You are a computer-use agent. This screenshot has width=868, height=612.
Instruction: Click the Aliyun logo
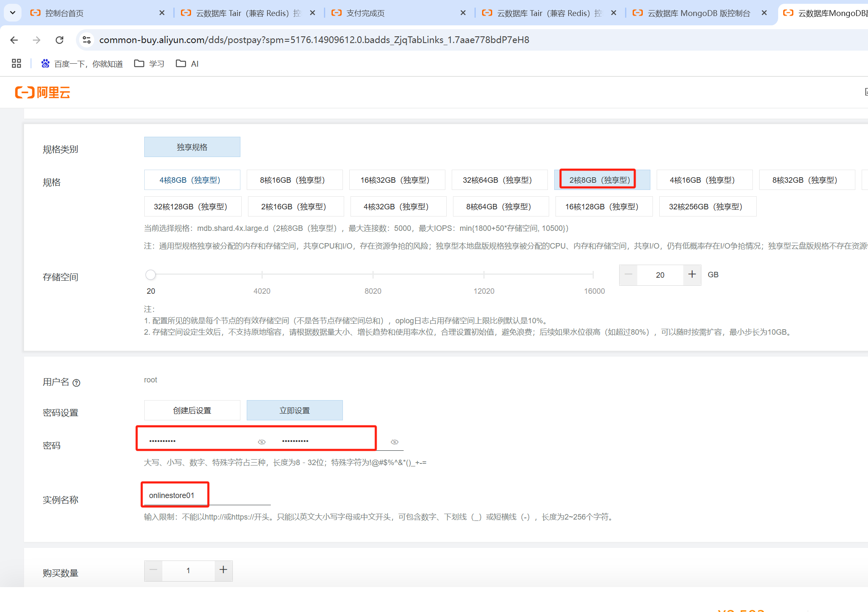pyautogui.click(x=43, y=92)
